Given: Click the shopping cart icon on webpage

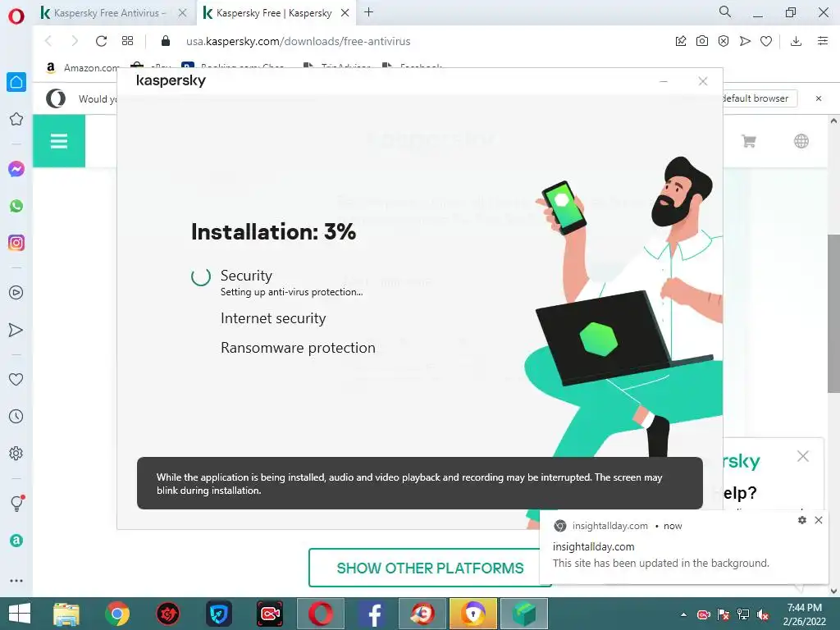Looking at the screenshot, I should click(x=749, y=141).
